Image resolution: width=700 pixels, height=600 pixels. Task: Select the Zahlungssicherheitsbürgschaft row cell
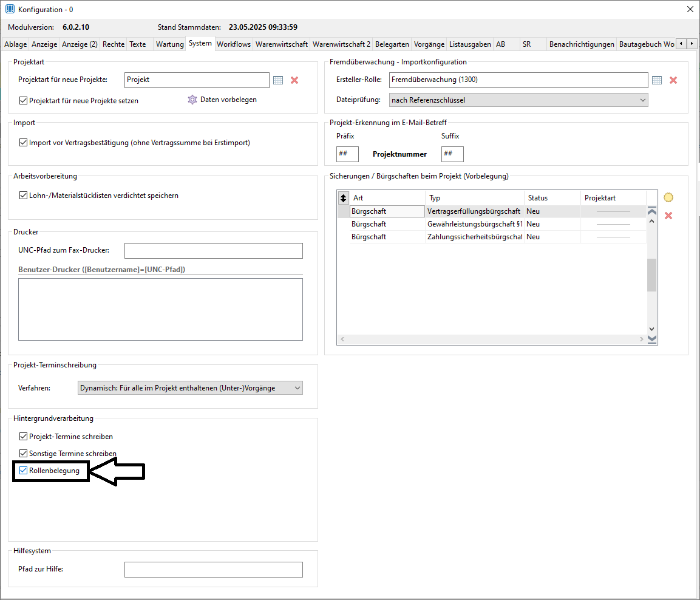(x=475, y=237)
